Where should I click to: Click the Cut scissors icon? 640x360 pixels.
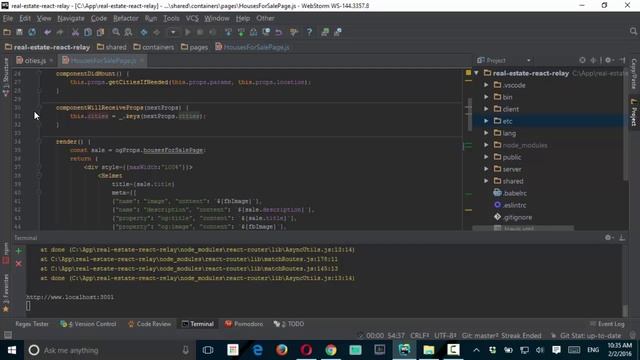(x=75, y=32)
